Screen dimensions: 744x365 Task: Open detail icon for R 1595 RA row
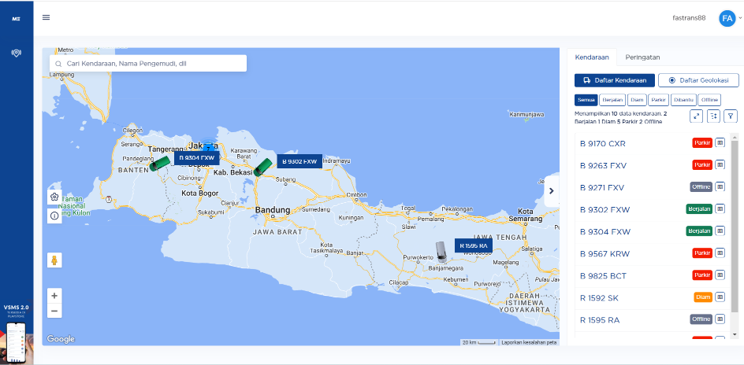(720, 319)
